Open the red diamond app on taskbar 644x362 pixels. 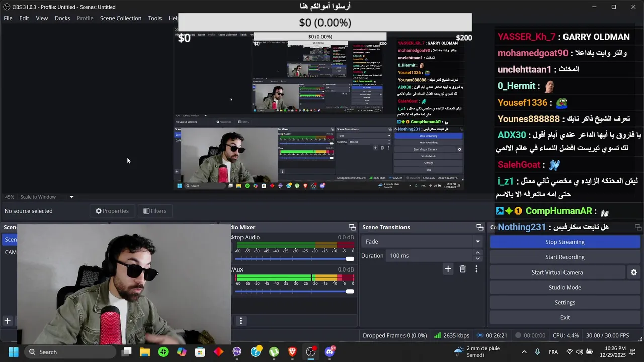tap(218, 352)
